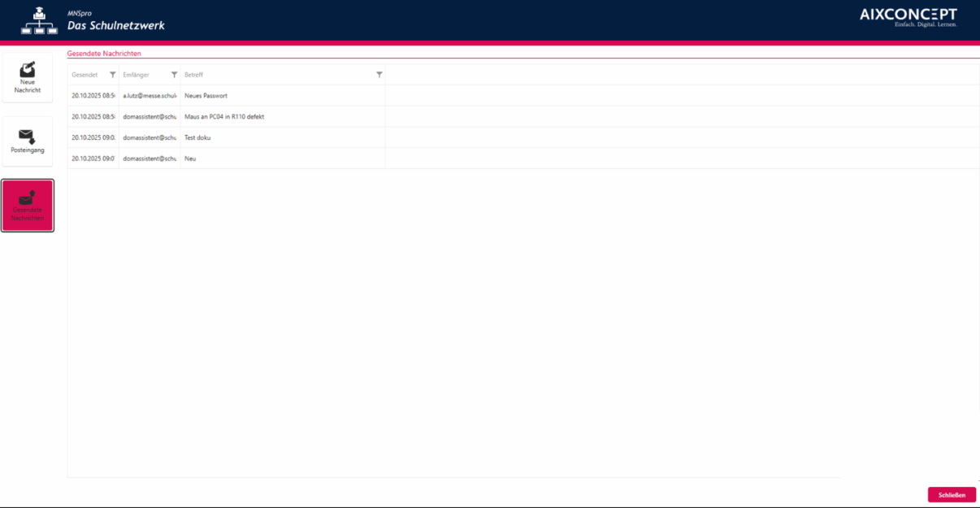Click the 'Das Schulnetzwerk' header title
This screenshot has height=508, width=980.
115,25
